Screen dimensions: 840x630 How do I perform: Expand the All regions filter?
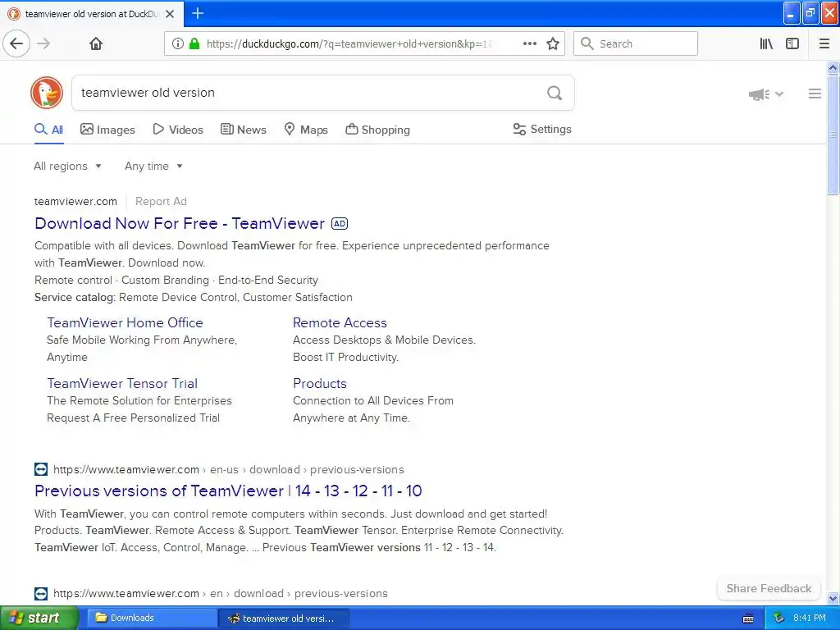(67, 166)
